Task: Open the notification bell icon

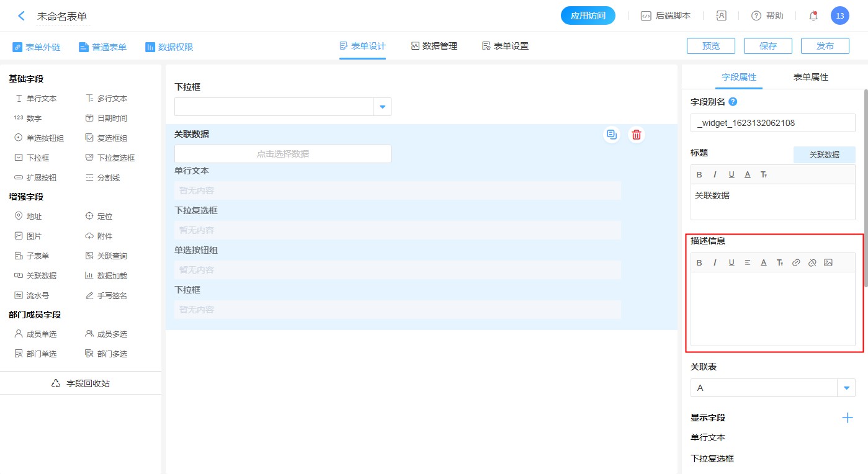Action: point(813,16)
